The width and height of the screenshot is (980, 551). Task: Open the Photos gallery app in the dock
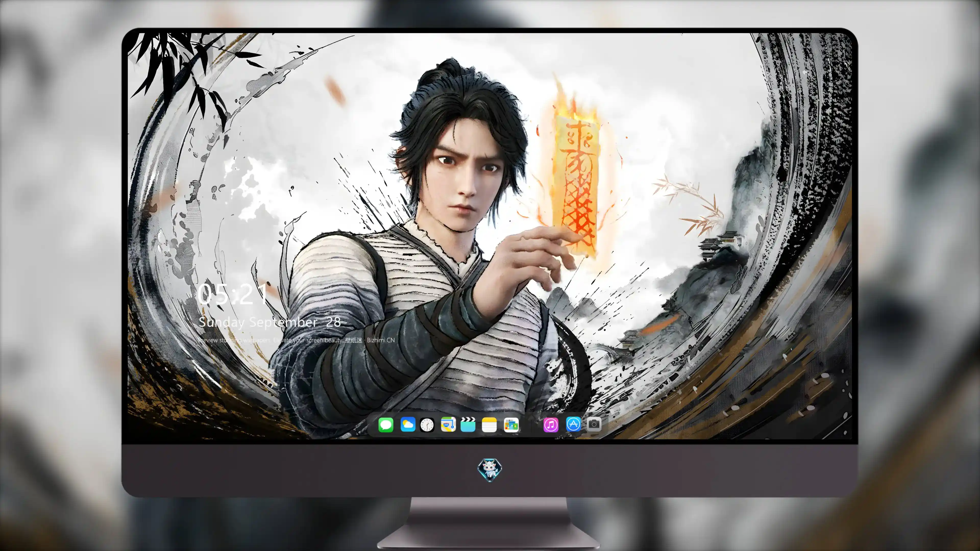pyautogui.click(x=511, y=425)
